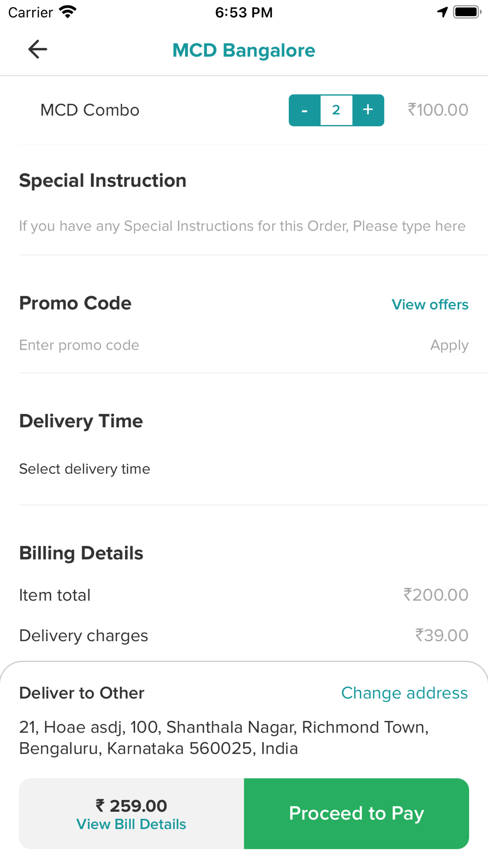Tap the ₹ 259.00 total amount
The height and width of the screenshot is (868, 488).
tap(131, 806)
